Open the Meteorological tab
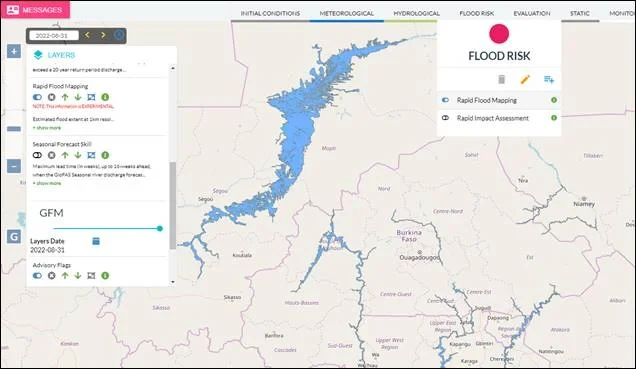Image resolution: width=636 pixels, height=369 pixels. (346, 13)
